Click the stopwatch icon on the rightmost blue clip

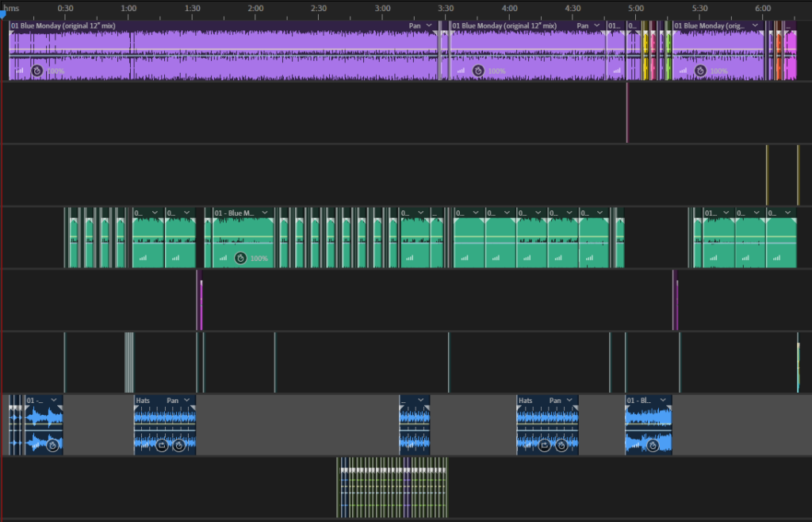tap(653, 446)
